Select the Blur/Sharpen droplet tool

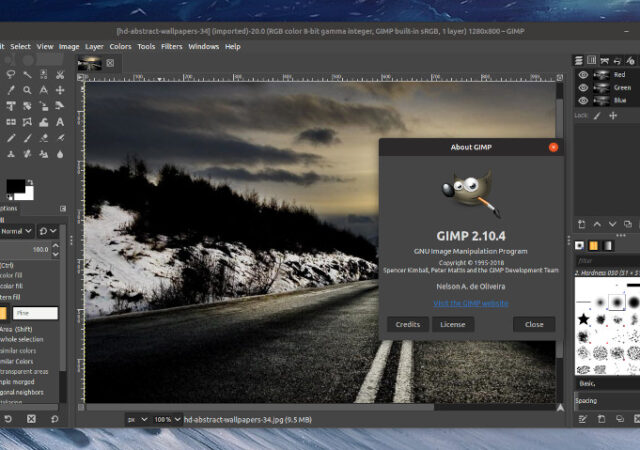click(x=60, y=154)
